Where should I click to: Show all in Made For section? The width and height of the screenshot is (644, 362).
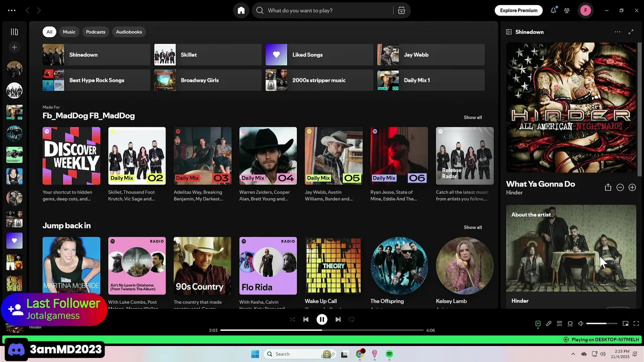coord(472,117)
